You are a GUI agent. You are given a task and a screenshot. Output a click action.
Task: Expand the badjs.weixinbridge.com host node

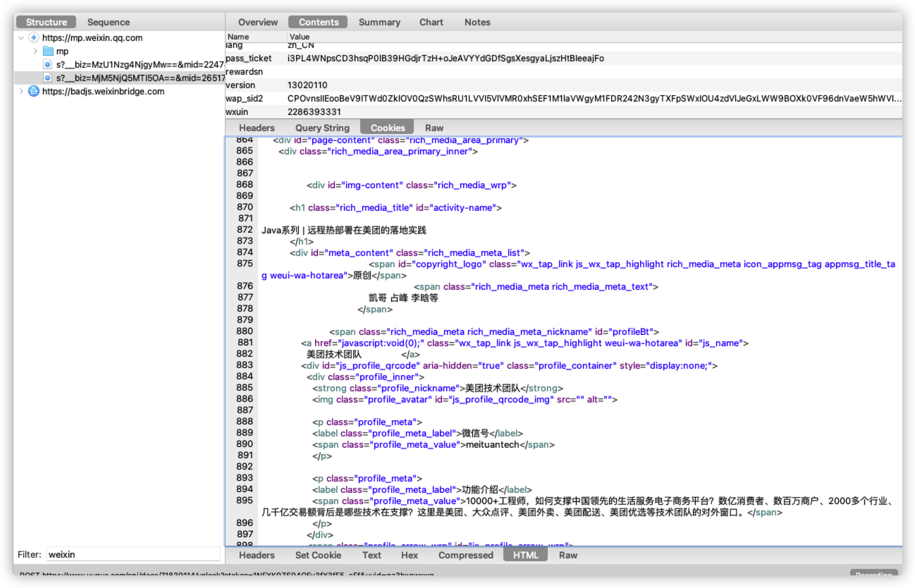[21, 91]
